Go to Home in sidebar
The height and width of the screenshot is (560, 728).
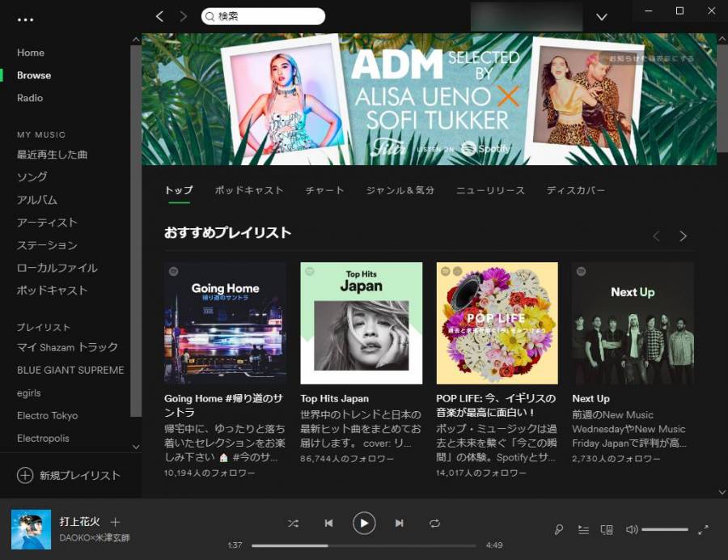click(31, 53)
